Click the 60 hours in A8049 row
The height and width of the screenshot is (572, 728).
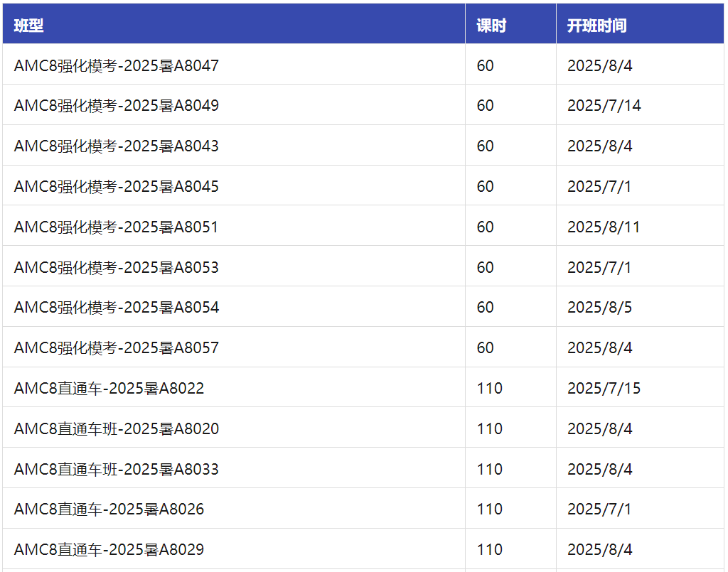click(485, 105)
